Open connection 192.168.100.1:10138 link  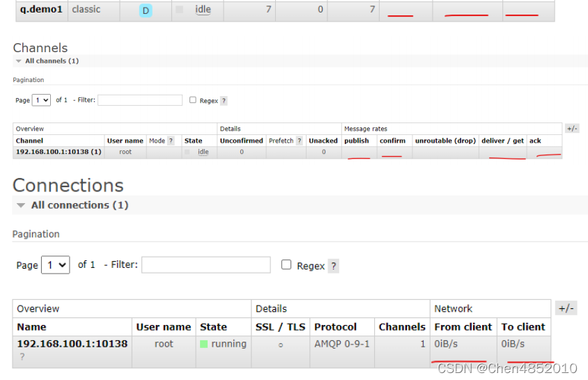[x=72, y=344]
